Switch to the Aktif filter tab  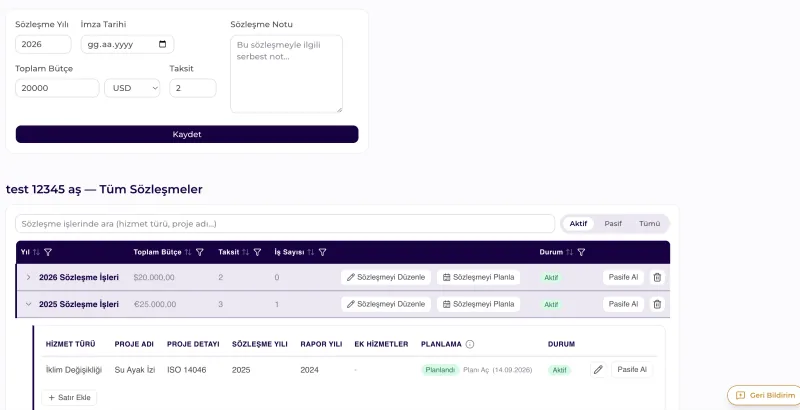point(578,223)
